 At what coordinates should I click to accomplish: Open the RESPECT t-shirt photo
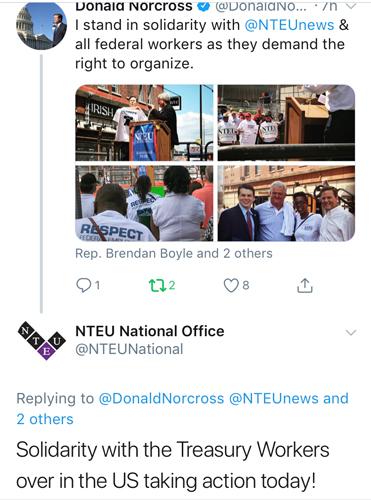(144, 203)
